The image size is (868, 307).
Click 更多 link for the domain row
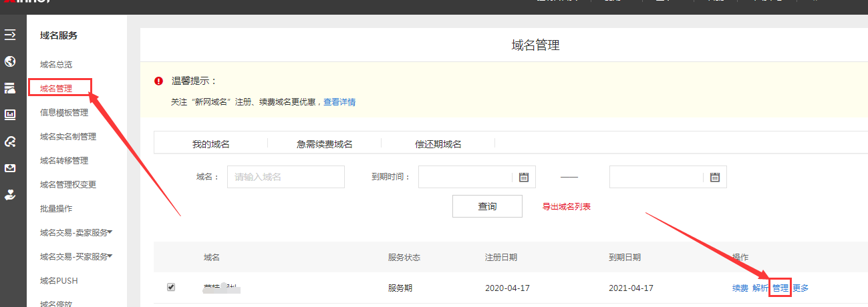point(801,288)
